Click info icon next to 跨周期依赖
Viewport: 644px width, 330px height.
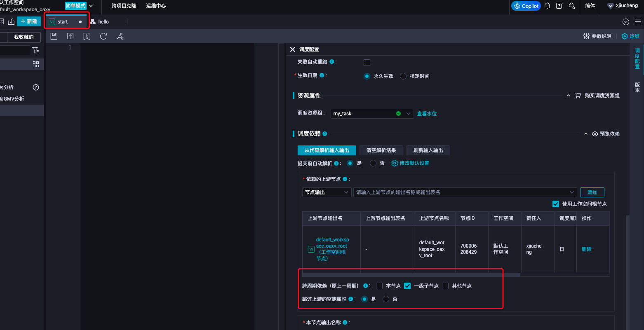click(365, 286)
